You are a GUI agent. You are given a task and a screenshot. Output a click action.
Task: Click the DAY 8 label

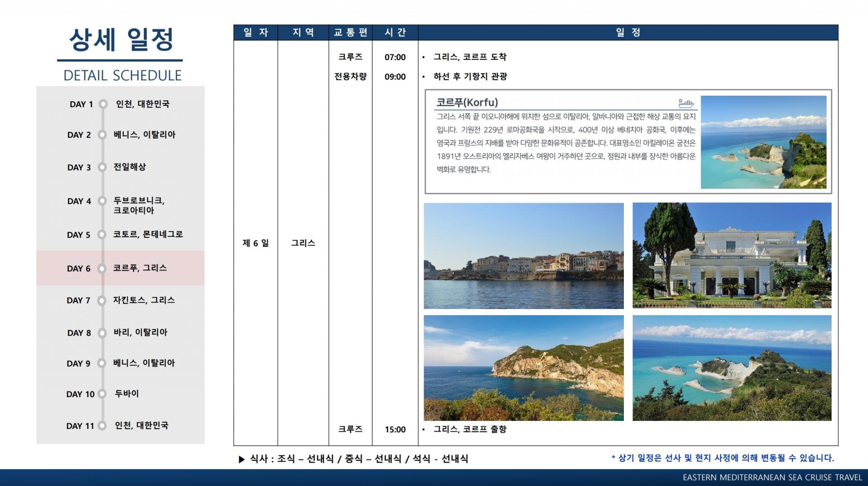coord(79,333)
